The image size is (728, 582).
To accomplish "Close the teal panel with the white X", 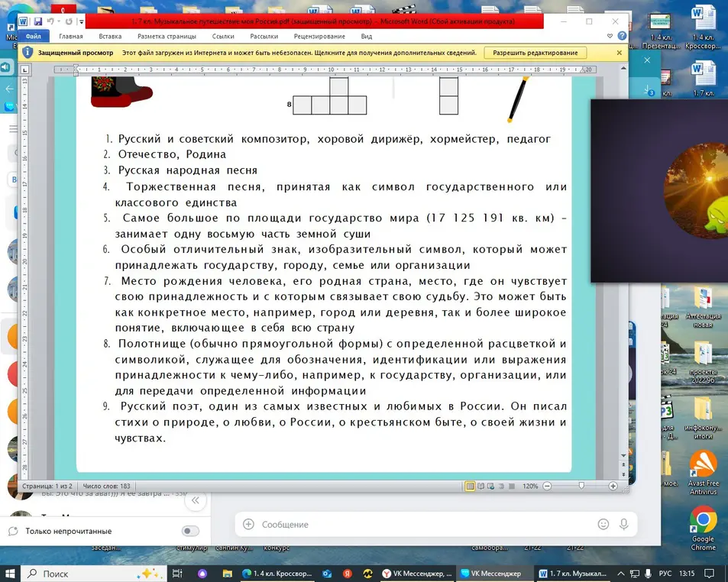I will point(647,60).
